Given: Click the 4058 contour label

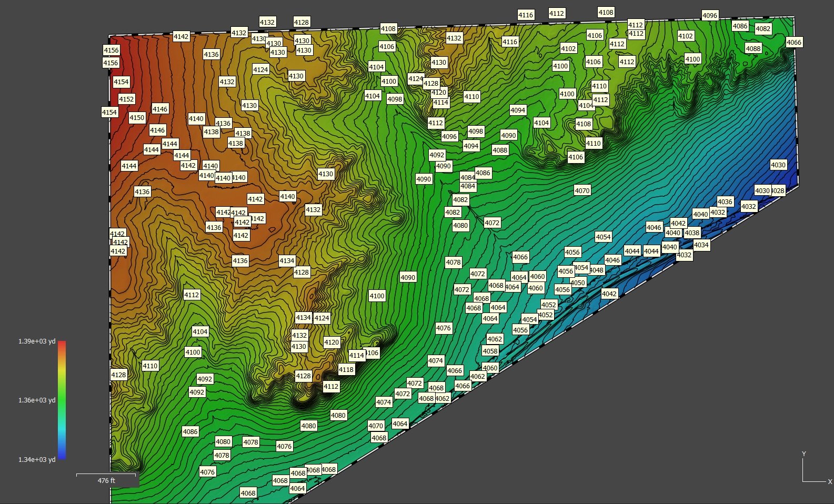Looking at the screenshot, I should pyautogui.click(x=490, y=351).
